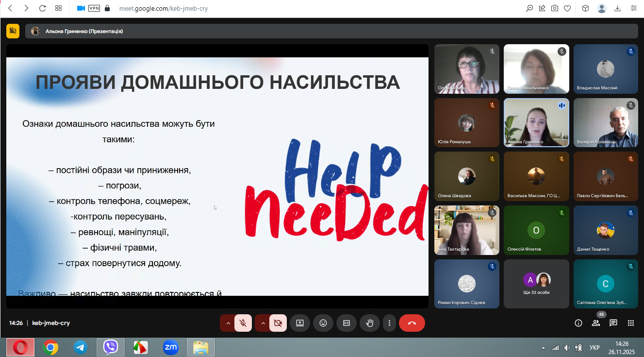Open Telegram from the taskbar
This screenshot has width=644, height=357.
point(81,347)
